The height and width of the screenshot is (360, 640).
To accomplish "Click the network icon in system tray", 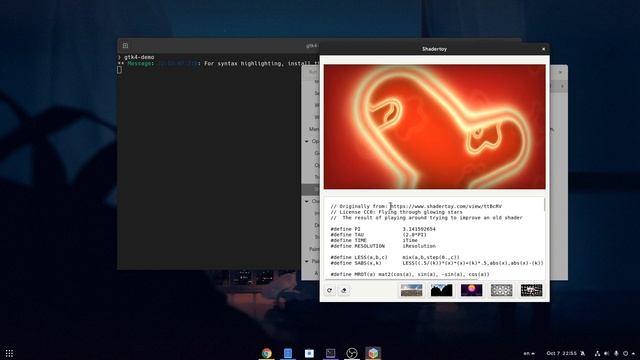I will tap(598, 353).
